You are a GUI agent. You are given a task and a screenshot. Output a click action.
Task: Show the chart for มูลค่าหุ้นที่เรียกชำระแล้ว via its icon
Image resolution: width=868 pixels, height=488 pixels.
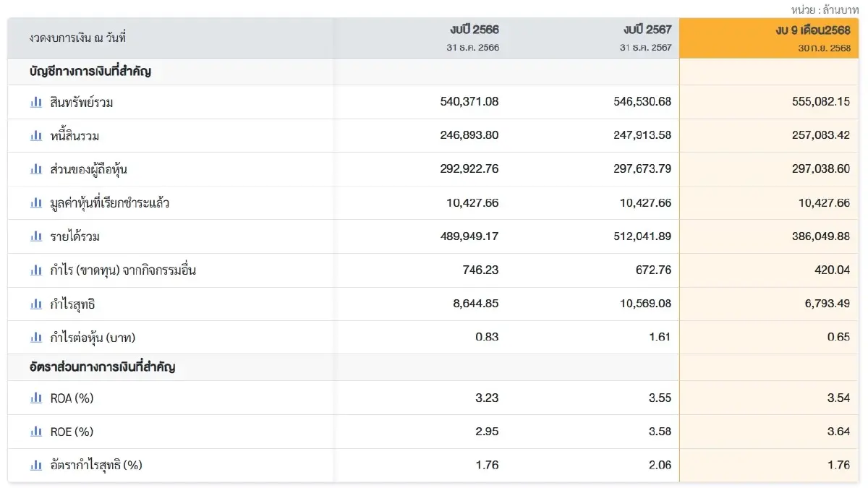(x=36, y=203)
